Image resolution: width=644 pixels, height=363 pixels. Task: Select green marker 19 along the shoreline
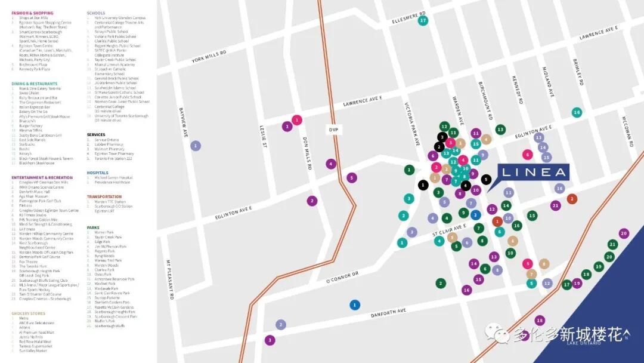coord(599,266)
